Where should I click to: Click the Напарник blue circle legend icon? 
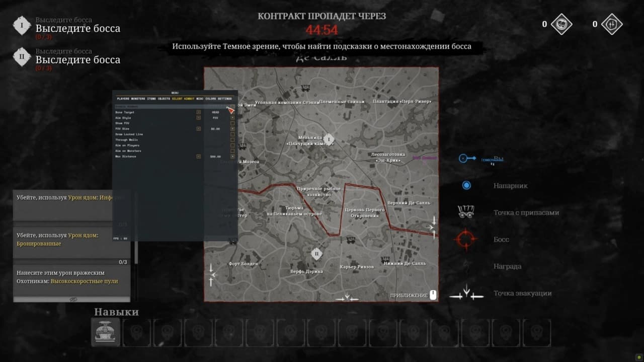466,185
